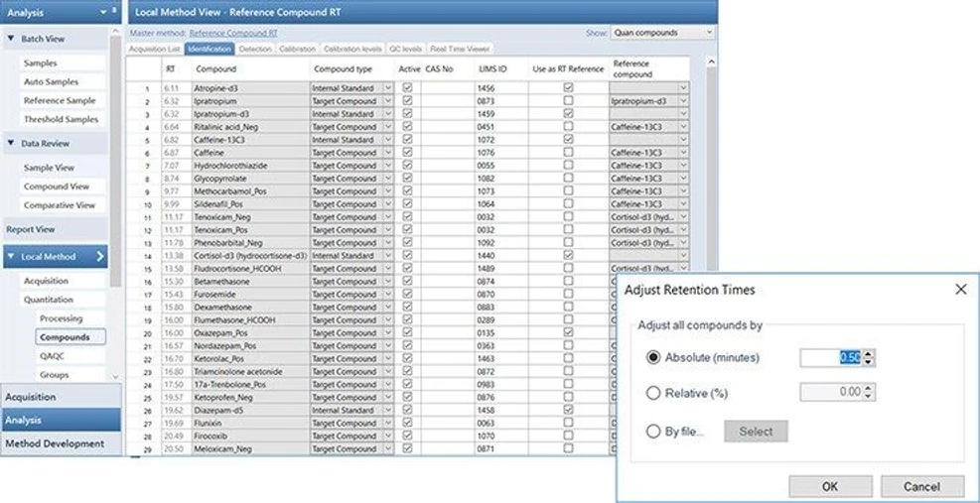The width and height of the screenshot is (980, 503).
Task: Switch to the Identification tab
Action: click(x=209, y=48)
